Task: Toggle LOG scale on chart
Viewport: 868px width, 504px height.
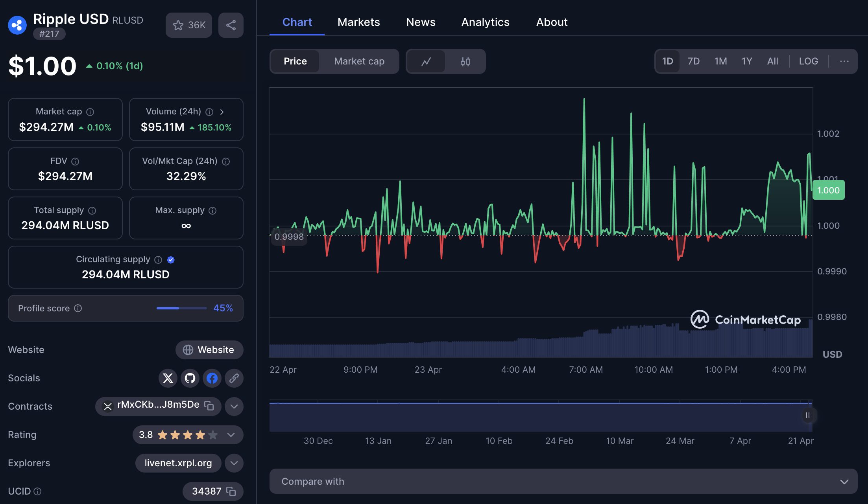Action: 809,61
